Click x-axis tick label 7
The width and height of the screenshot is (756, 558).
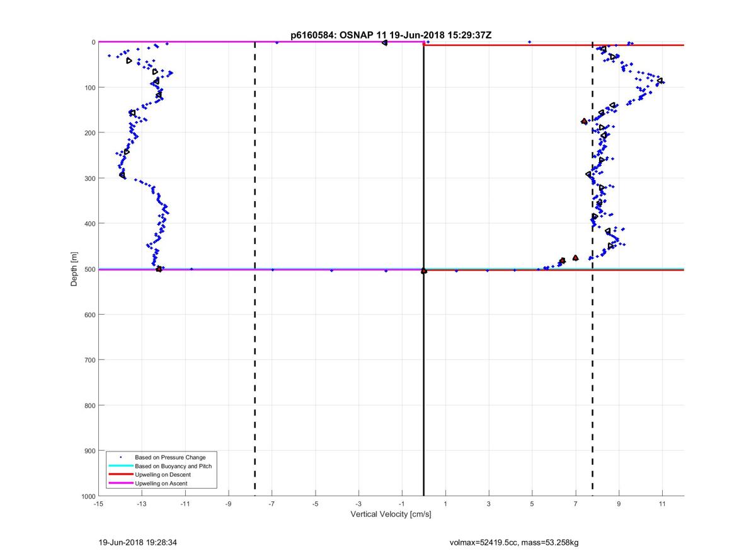(576, 504)
